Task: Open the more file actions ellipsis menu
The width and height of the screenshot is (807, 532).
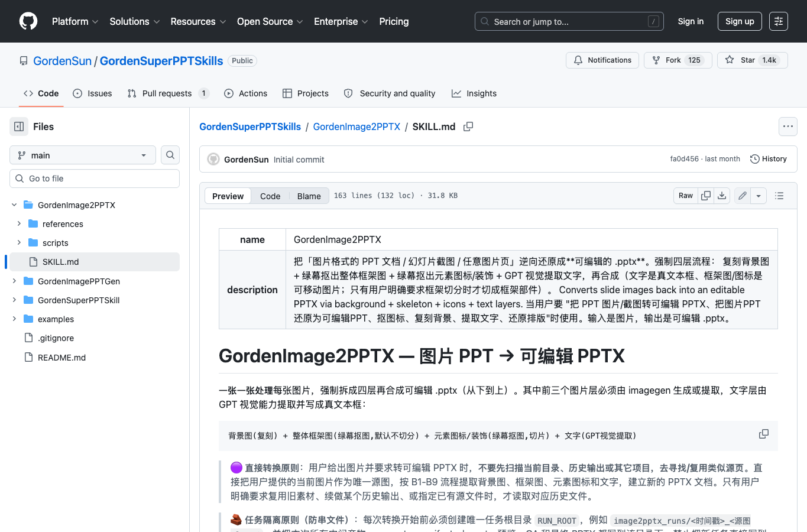Action: (x=788, y=126)
